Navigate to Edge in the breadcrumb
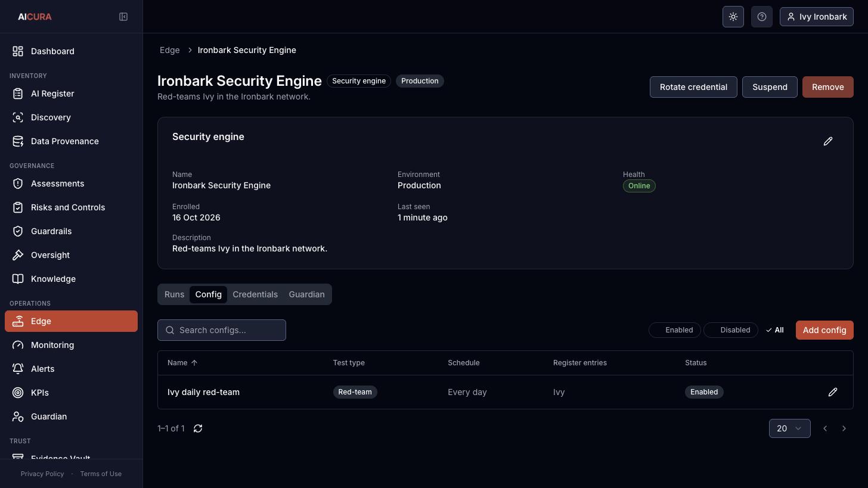This screenshot has width=868, height=488. tap(170, 50)
